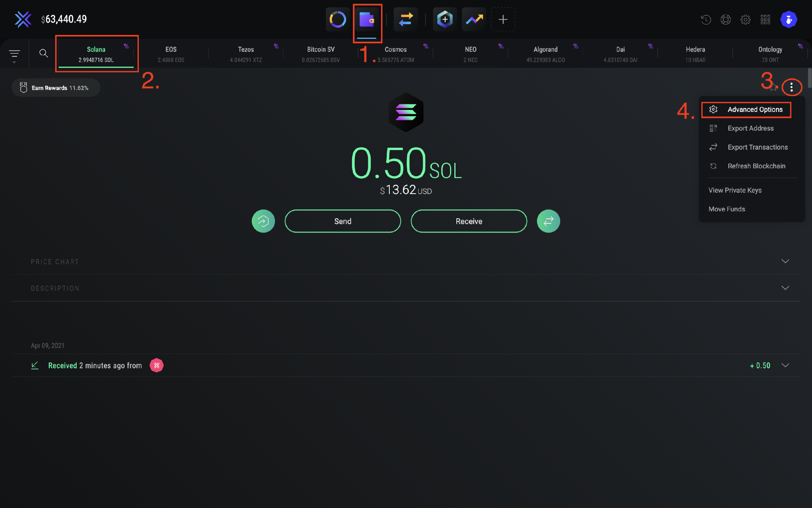Toggle the favorite star icon
Viewport: 812px width, 508px height.
click(x=774, y=87)
